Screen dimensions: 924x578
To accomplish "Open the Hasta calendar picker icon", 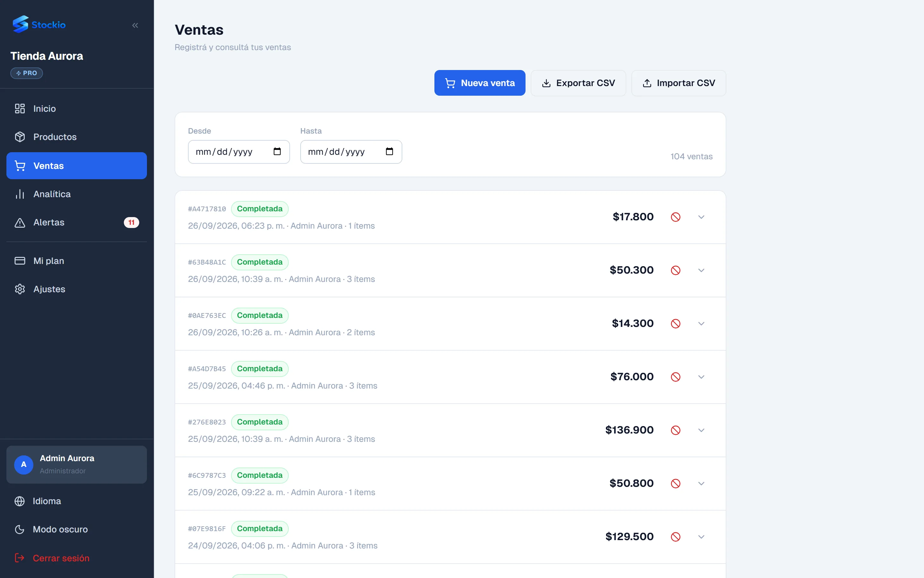I will (x=389, y=152).
